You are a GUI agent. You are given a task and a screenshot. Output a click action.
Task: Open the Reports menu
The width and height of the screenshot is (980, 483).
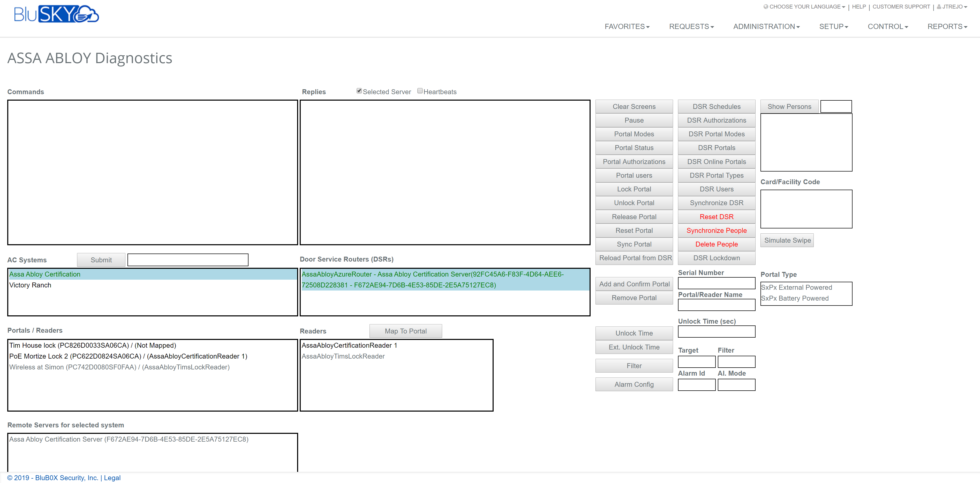(x=947, y=27)
